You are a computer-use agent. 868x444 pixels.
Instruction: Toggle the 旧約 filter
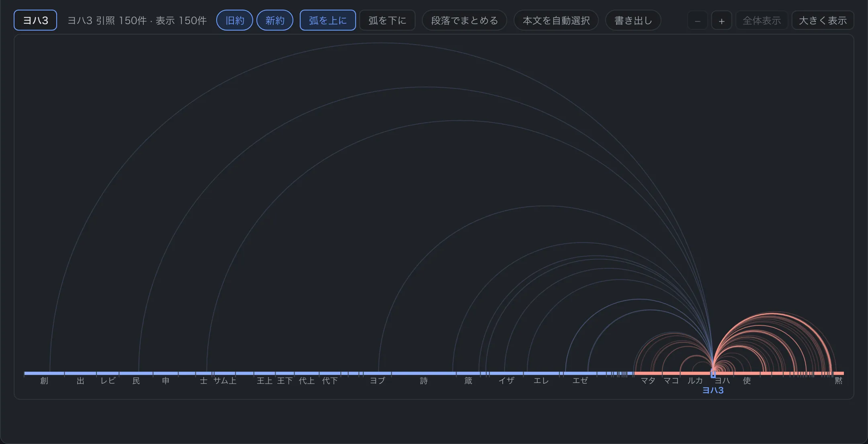click(x=235, y=21)
